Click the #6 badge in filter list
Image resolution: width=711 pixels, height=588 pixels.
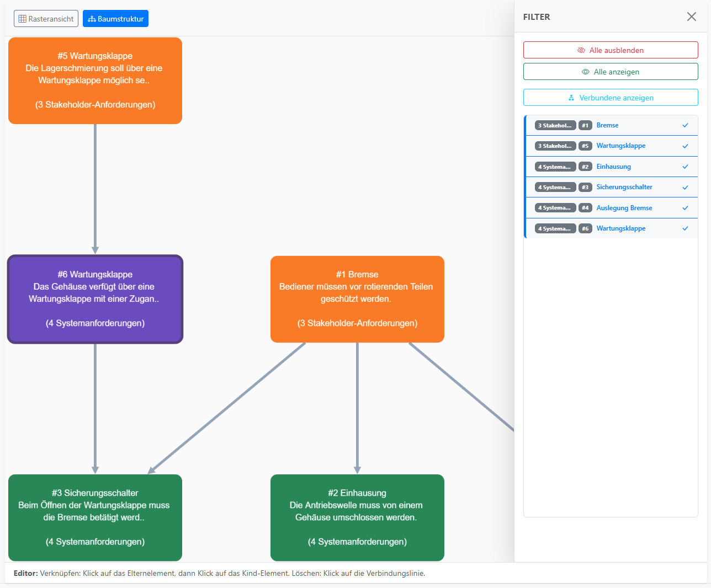point(585,228)
